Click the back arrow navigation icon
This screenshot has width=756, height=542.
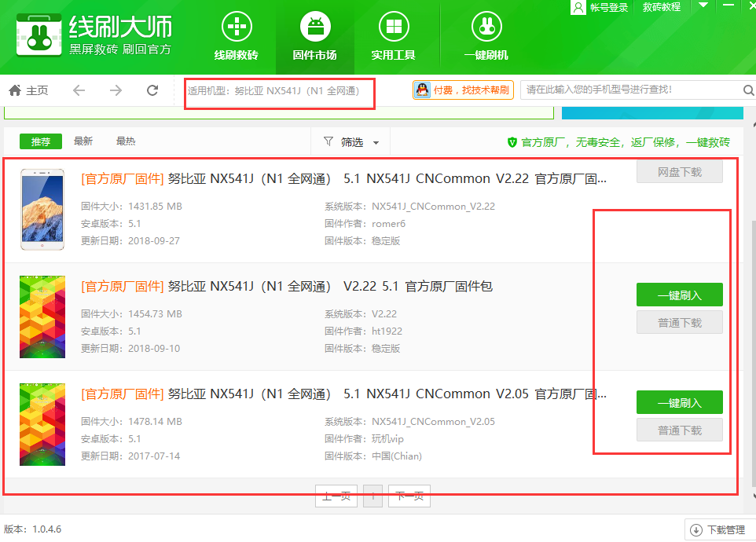79,90
